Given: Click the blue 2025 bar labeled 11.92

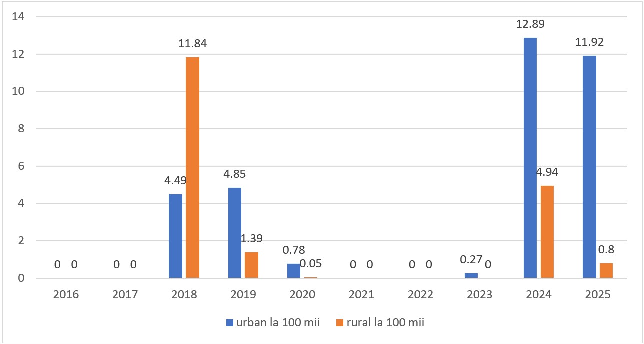Looking at the screenshot, I should pos(589,167).
